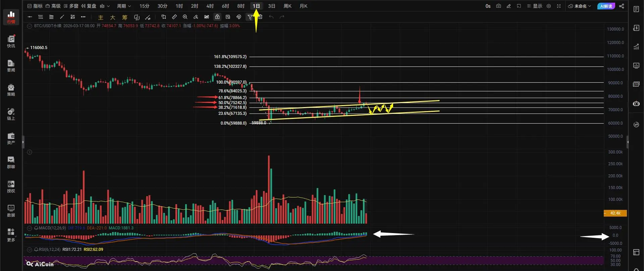The height and width of the screenshot is (271, 644).
Task: Toggle the RSI alert bell
Action: click(x=36, y=250)
